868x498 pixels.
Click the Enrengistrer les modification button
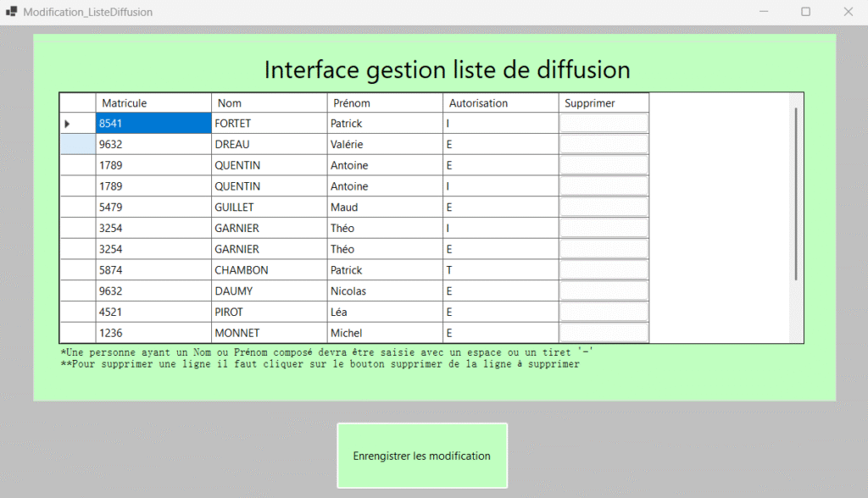coord(422,456)
